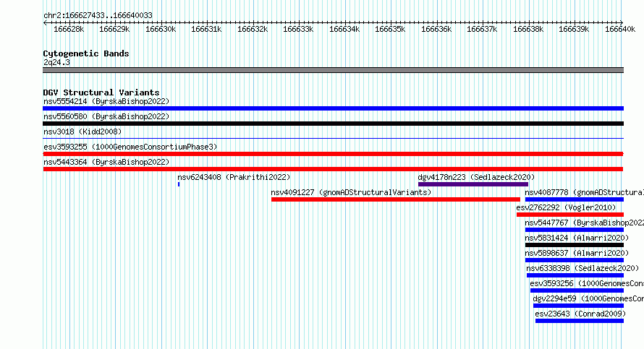Click the 166629k ruler position

[114, 29]
